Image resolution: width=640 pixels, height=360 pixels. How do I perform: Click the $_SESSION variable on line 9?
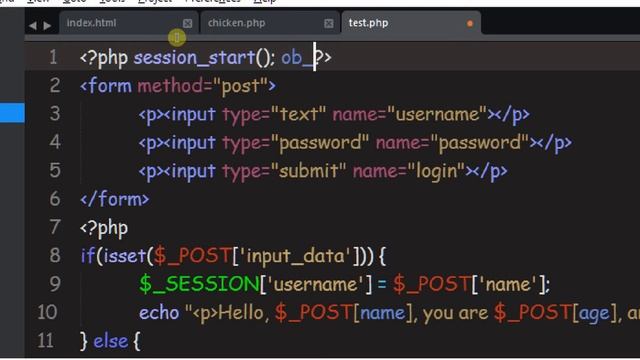click(199, 284)
